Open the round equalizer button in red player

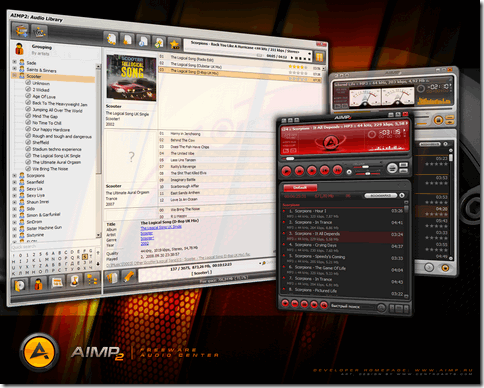(x=392, y=168)
